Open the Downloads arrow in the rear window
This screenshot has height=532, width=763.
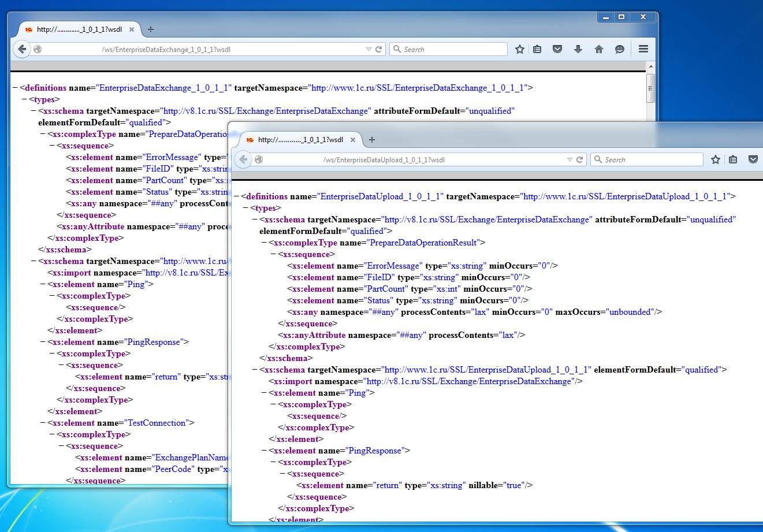click(578, 49)
